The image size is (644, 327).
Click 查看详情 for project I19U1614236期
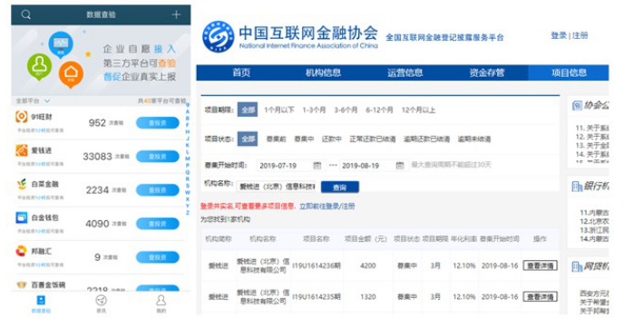point(540,266)
